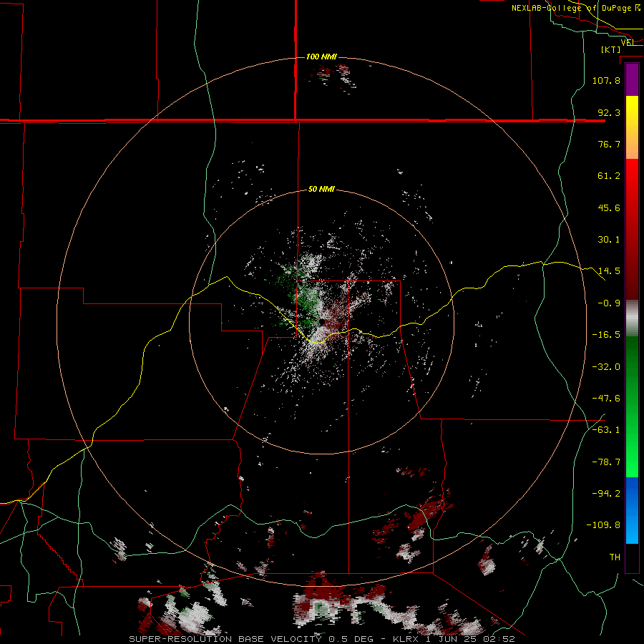Click the black radar site dot at center
Viewport: 644px width, 644px height.
pyautogui.click(x=322, y=321)
